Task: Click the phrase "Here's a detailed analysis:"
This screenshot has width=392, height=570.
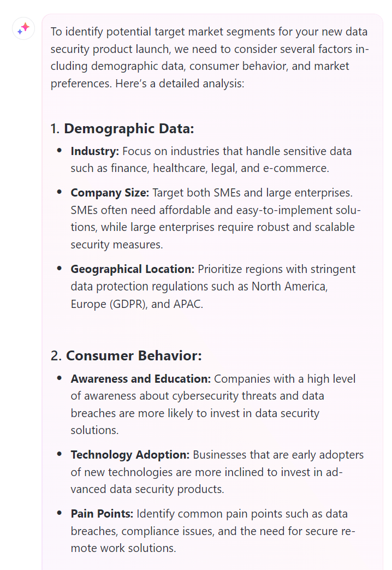Action: 180,84
